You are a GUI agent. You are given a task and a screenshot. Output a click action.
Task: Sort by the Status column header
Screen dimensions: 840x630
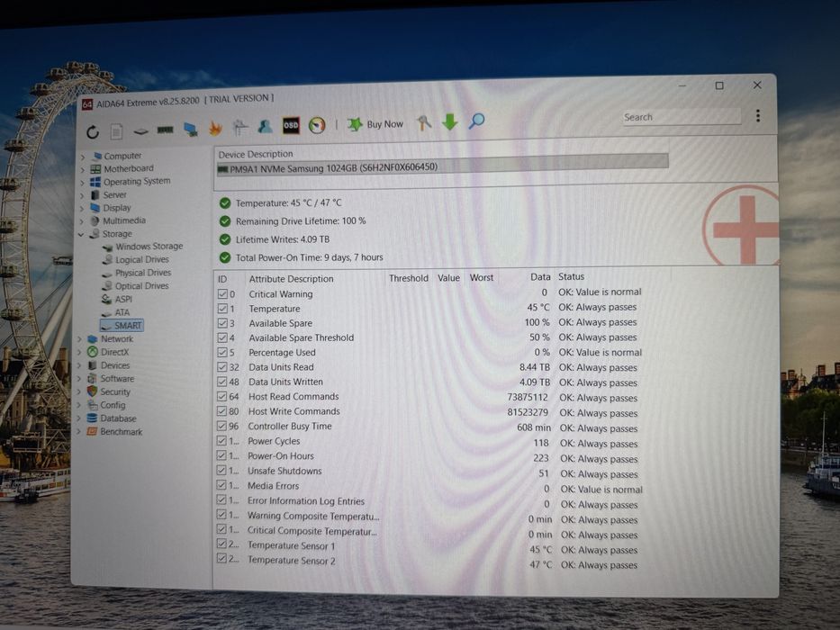pos(571,276)
